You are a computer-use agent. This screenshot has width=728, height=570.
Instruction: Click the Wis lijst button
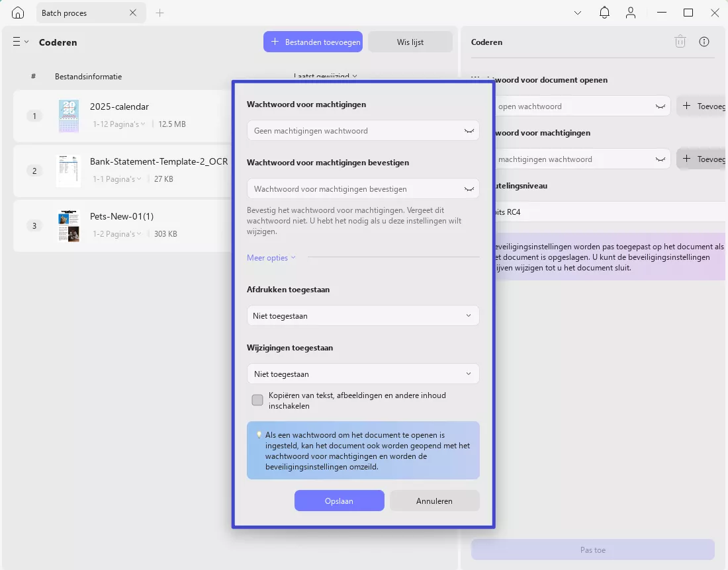tap(410, 42)
